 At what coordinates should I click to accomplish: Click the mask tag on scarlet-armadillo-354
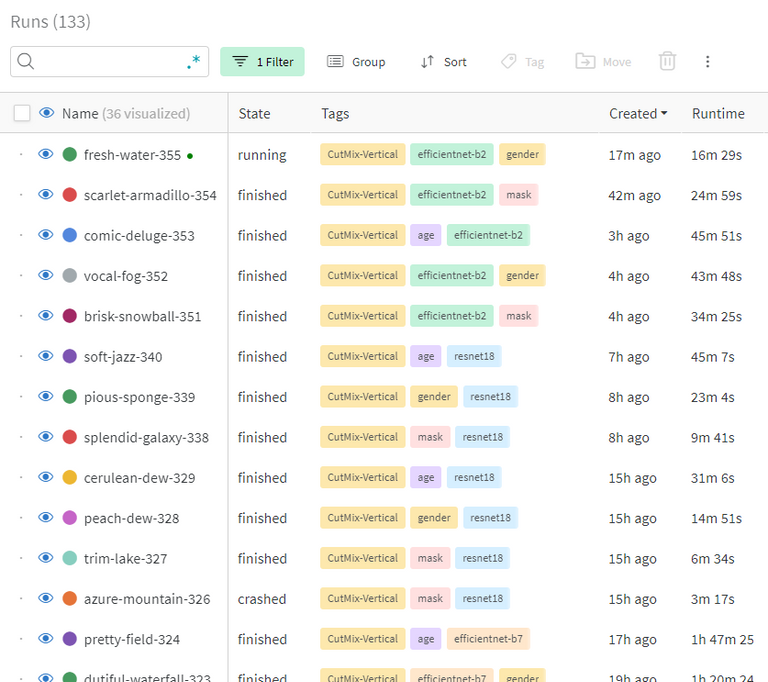pos(519,195)
